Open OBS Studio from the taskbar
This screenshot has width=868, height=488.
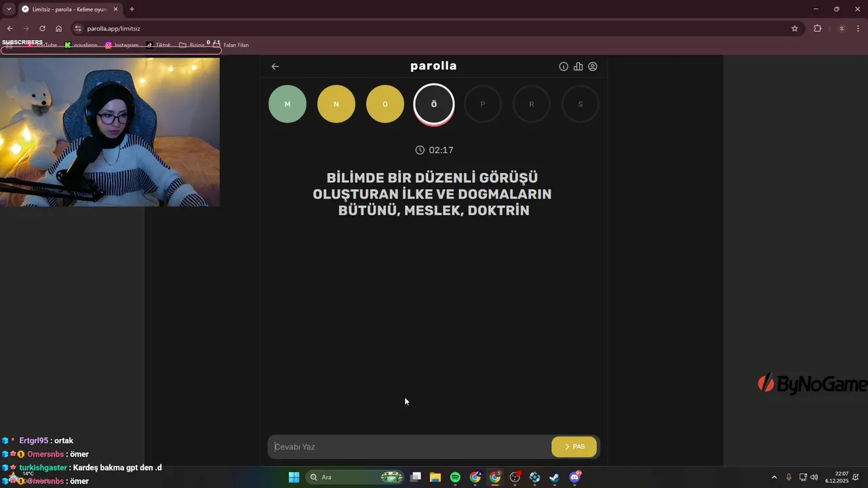515,477
